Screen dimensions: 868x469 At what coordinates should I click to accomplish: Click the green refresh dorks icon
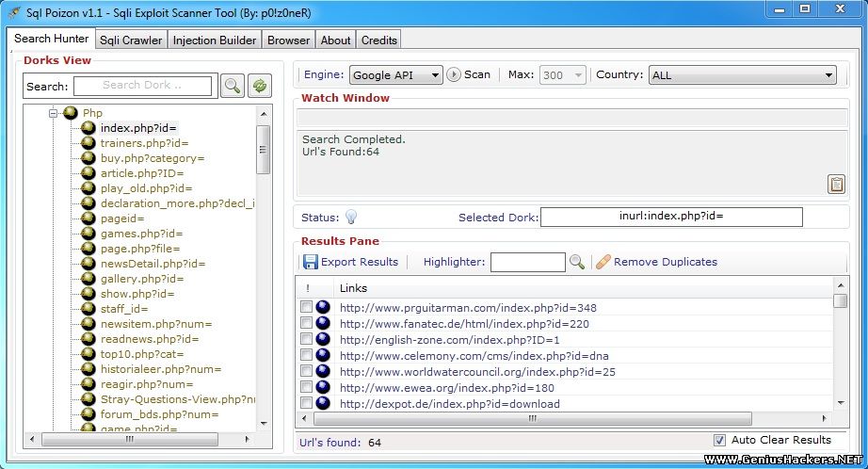point(260,86)
